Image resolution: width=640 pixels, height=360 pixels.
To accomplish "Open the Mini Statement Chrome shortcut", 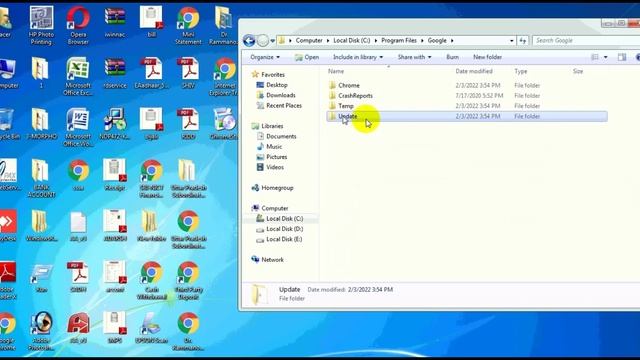I will pyautogui.click(x=188, y=25).
